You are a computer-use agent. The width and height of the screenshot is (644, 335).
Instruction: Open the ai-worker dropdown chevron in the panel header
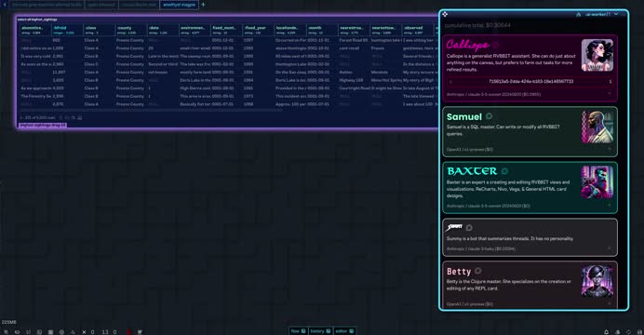[x=616, y=14]
